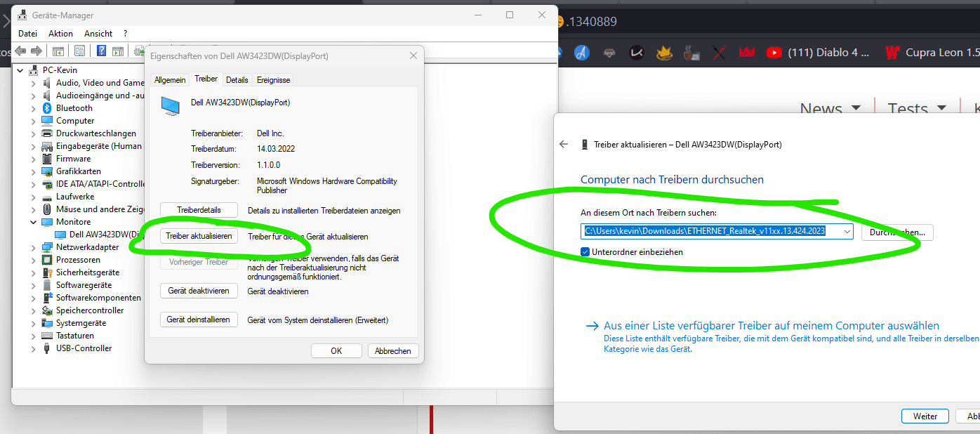Collapse the PC-Kevin root node
The width and height of the screenshot is (980, 434).
[20, 70]
